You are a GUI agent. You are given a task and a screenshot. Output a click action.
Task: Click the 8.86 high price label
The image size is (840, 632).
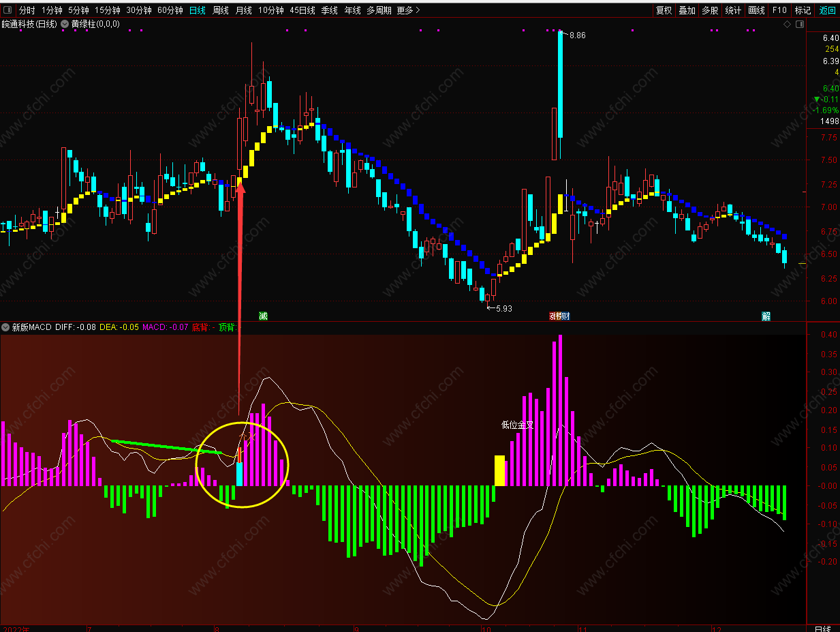click(x=577, y=35)
